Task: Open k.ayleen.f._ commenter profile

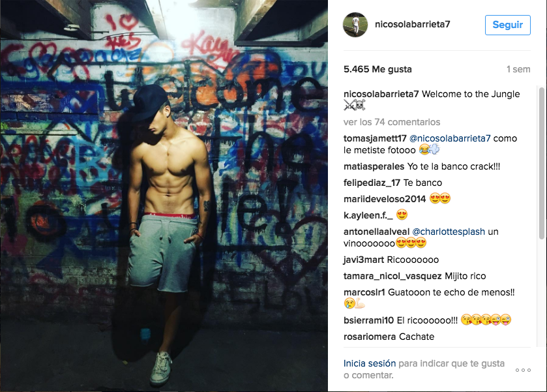Action: point(368,215)
